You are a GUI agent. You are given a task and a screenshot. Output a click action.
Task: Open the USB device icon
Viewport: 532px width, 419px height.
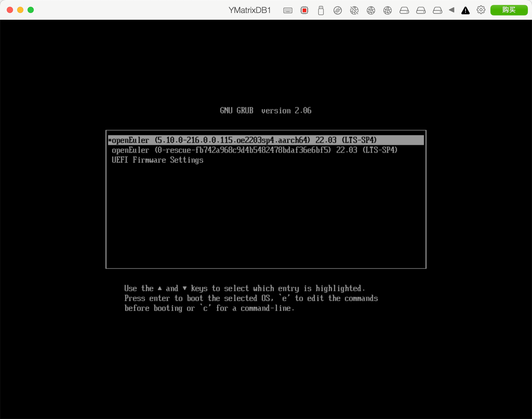pos(321,10)
